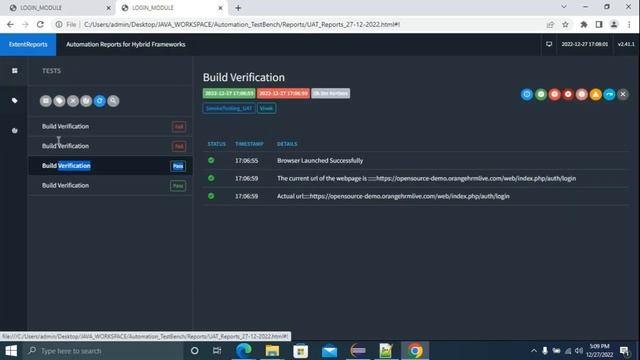
Task: Open the analysis chart icon in left sidebar
Action: tap(15, 131)
